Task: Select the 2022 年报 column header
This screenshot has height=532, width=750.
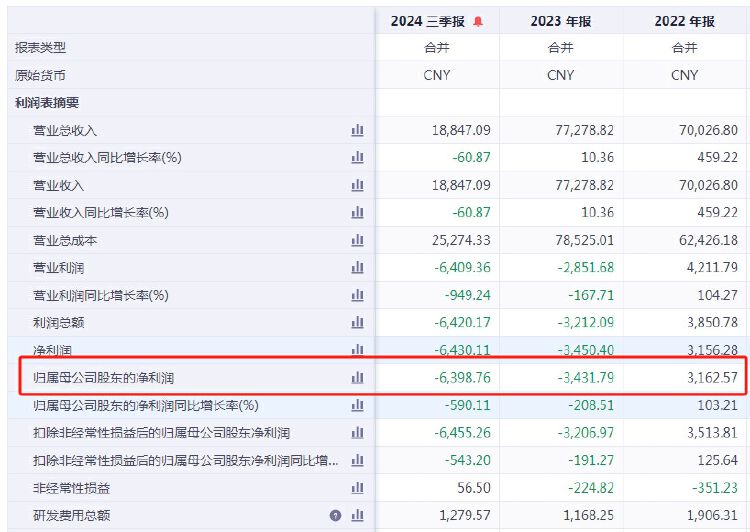Action: (684, 22)
